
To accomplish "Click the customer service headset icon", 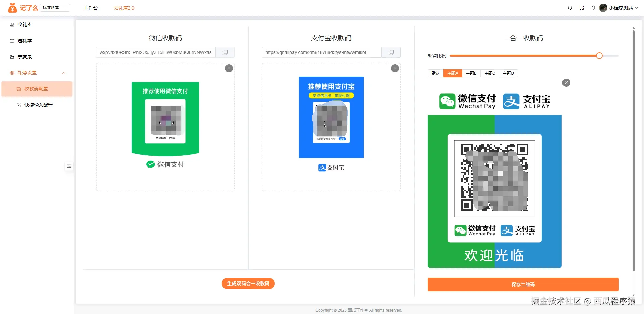I will pyautogui.click(x=570, y=8).
